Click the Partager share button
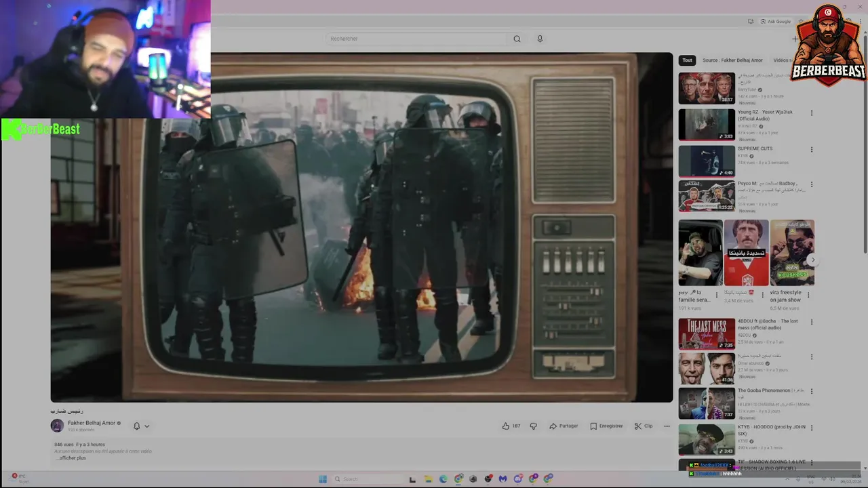 [x=564, y=426]
